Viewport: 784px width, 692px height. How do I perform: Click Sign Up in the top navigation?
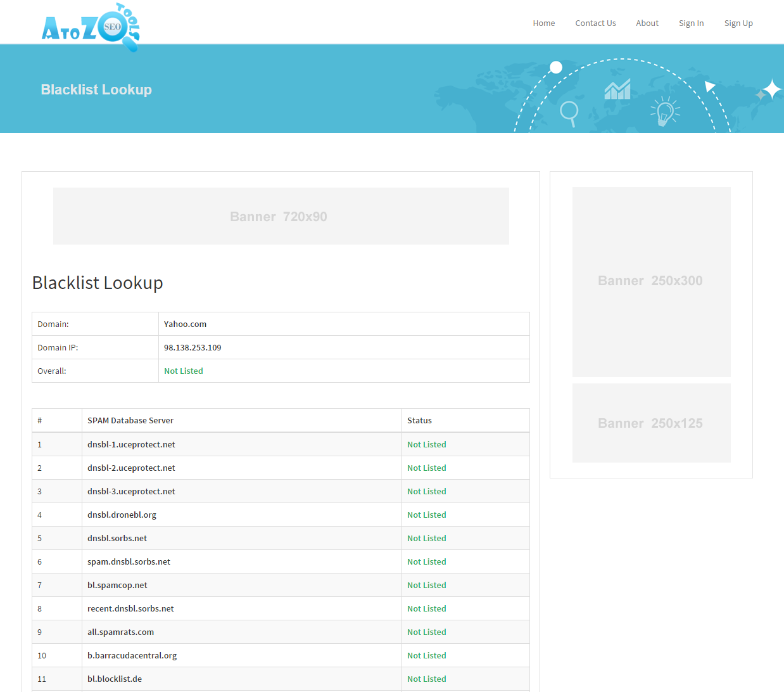[x=738, y=23]
